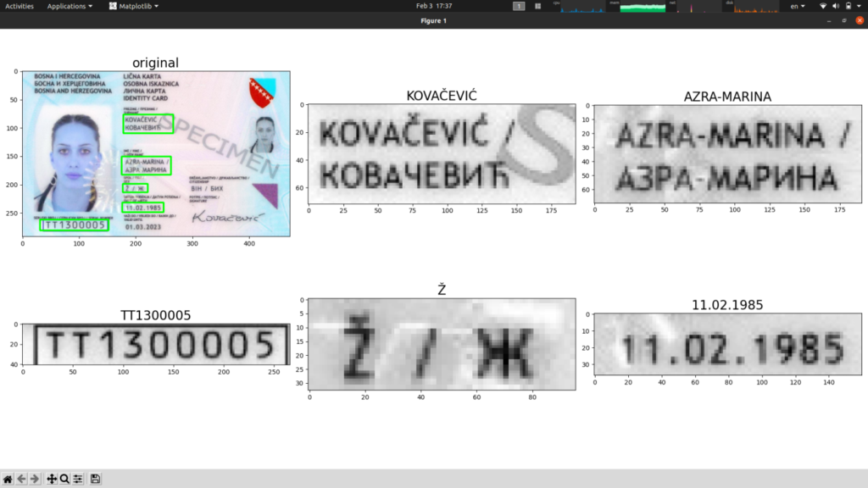Click the workspace grid icon in the top bar
Image resolution: width=868 pixels, height=488 pixels.
click(537, 6)
